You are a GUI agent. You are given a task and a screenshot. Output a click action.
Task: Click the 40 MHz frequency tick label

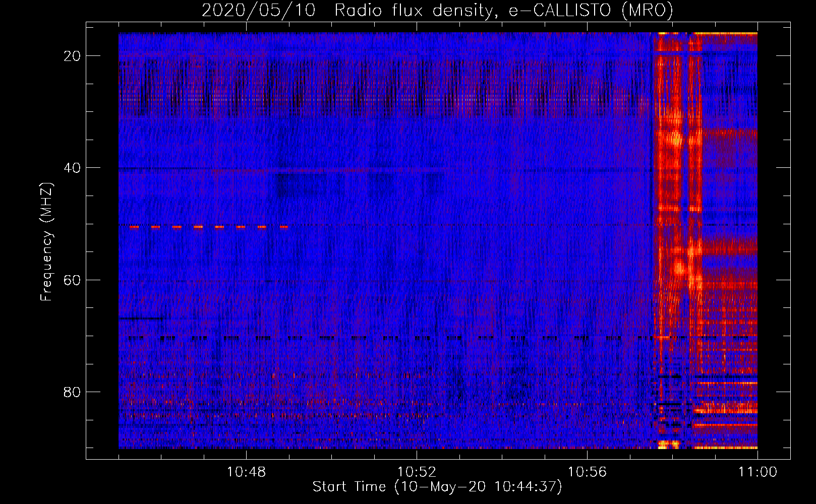tap(72, 168)
